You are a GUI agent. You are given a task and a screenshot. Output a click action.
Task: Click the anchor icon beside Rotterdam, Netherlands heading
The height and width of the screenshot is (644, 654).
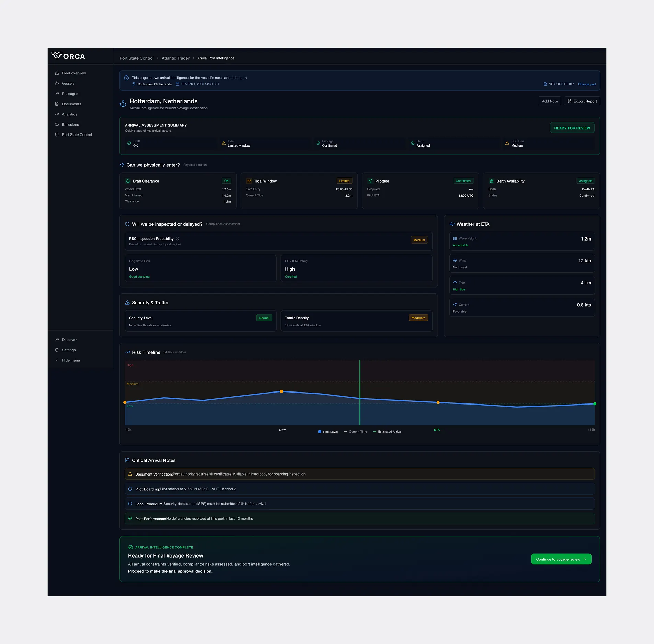click(123, 104)
